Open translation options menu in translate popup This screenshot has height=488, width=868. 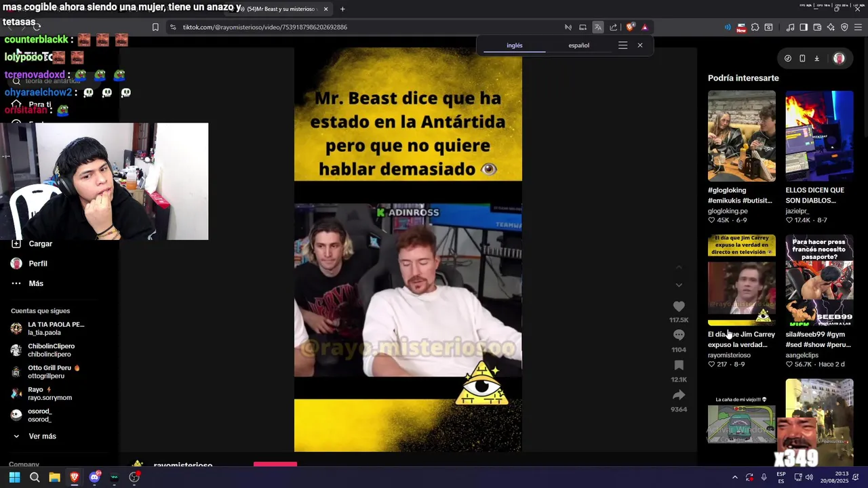(x=623, y=45)
